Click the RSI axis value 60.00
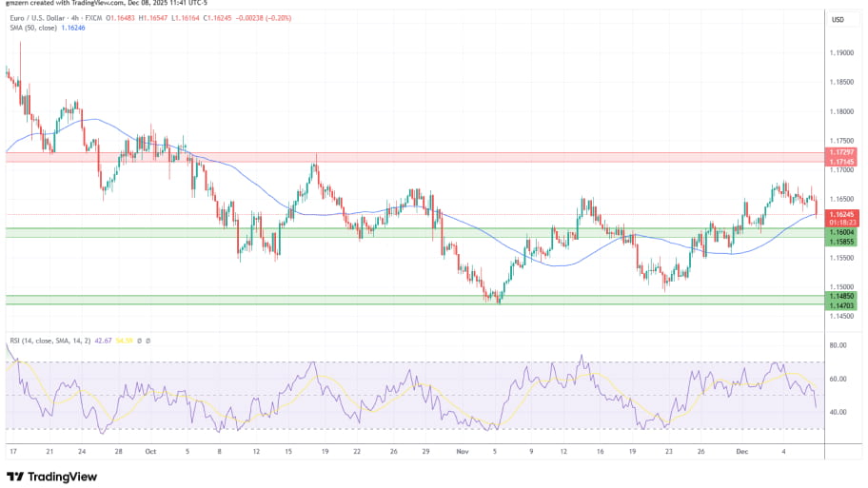This screenshot has width=868, height=488. [x=838, y=379]
